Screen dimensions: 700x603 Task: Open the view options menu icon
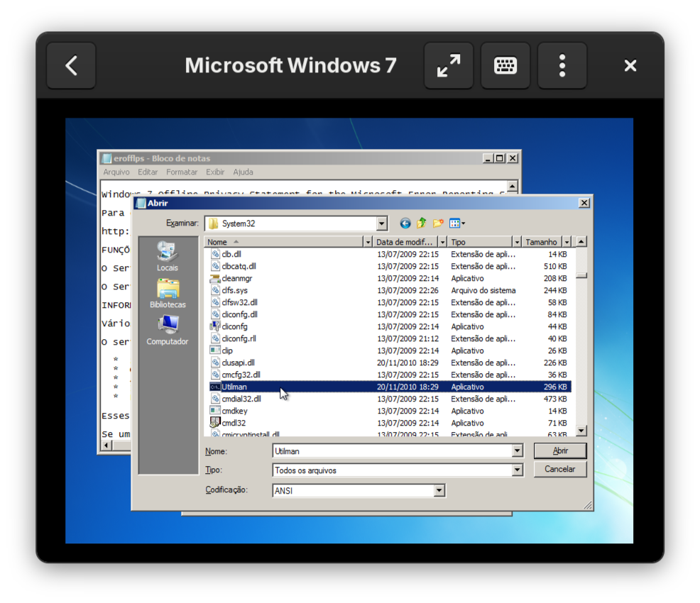pos(457,223)
